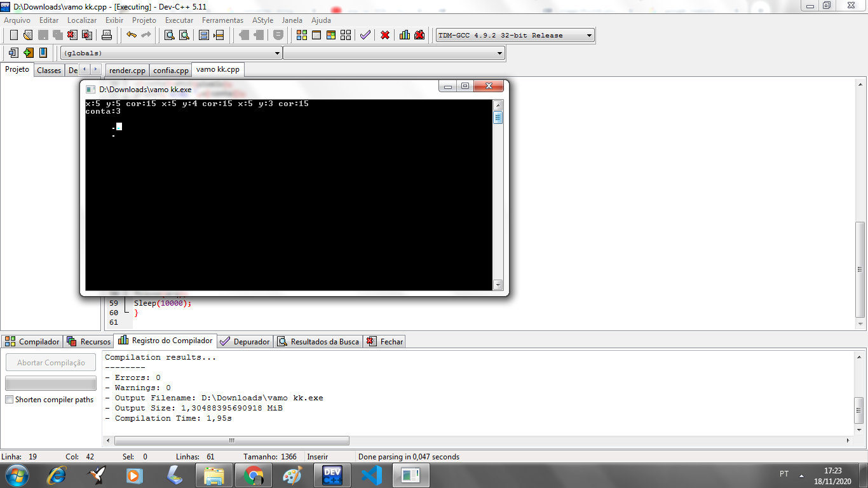Image resolution: width=868 pixels, height=488 pixels.
Task: Open the Ferramentas menu
Action: [222, 20]
